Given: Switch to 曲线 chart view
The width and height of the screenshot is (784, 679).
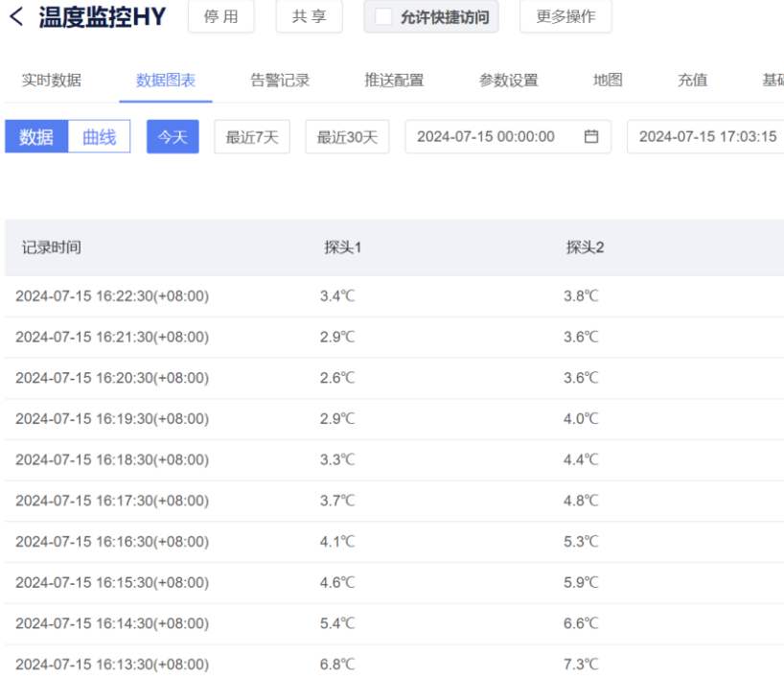Looking at the screenshot, I should (x=99, y=137).
